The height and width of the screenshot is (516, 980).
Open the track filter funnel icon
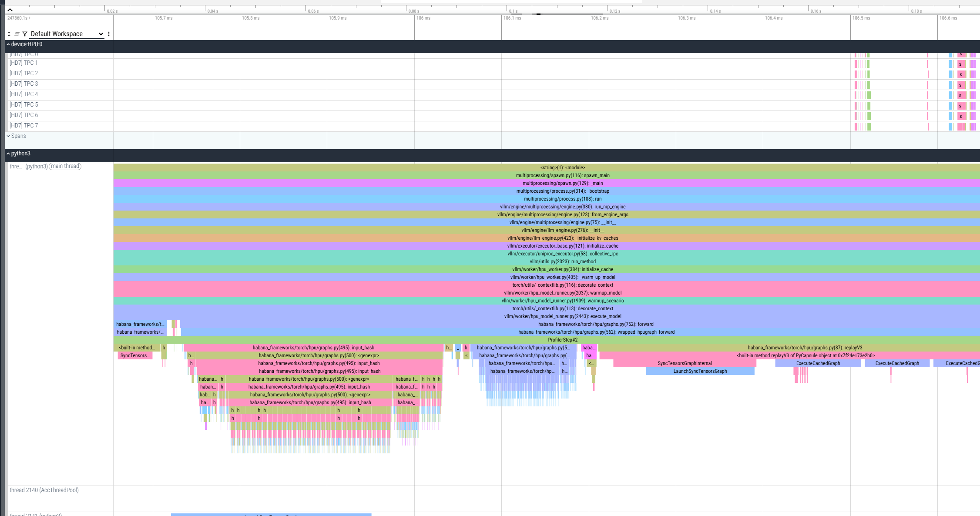(25, 34)
